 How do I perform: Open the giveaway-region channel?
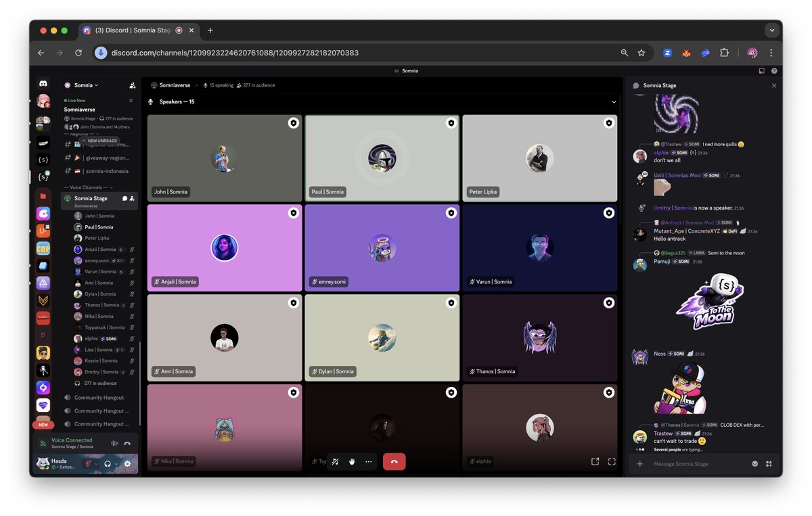pyautogui.click(x=99, y=157)
